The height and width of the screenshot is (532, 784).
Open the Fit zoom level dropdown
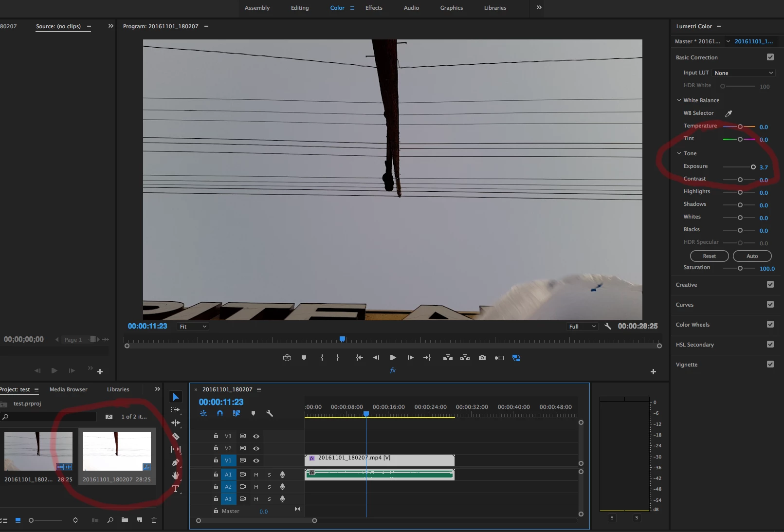click(x=193, y=327)
